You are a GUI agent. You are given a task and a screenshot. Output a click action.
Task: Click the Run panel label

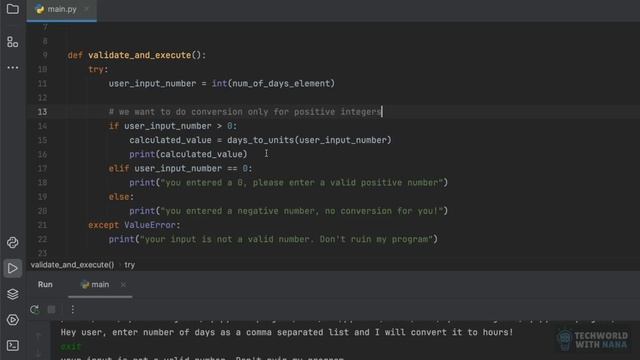[45, 284]
